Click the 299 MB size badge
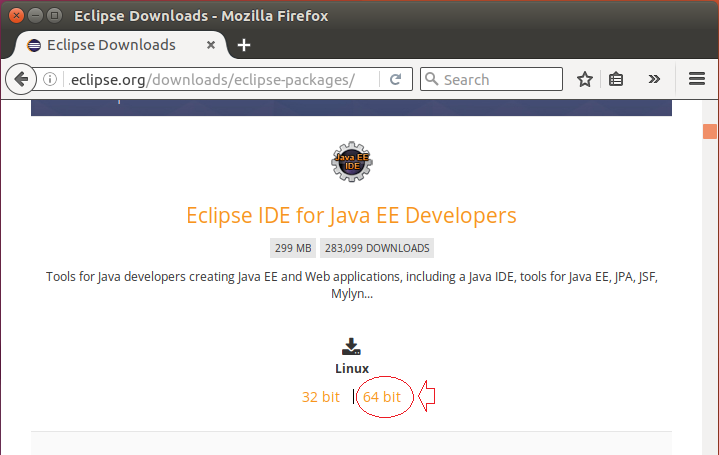 pos(293,248)
